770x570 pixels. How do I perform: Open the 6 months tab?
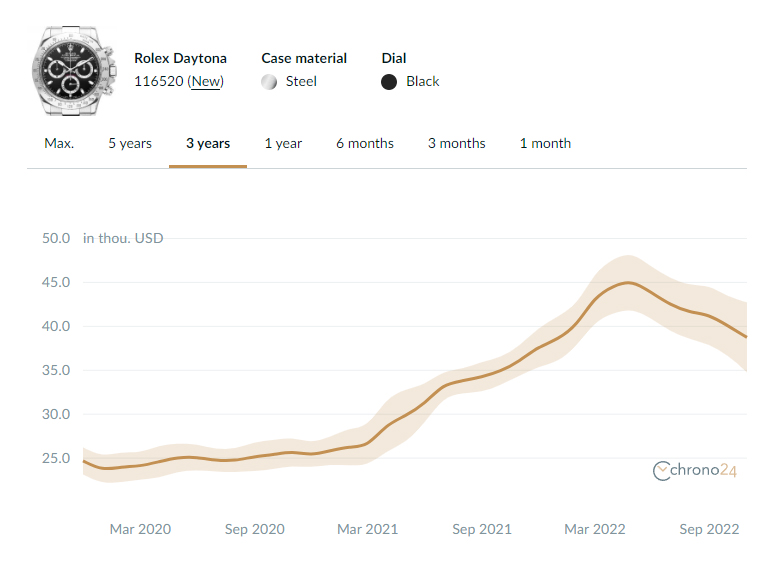365,143
